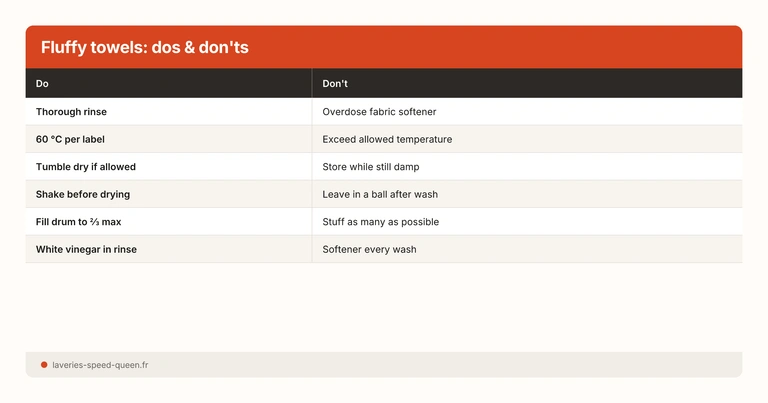Image resolution: width=768 pixels, height=403 pixels.
Task: Click the "Overdose fabric softener" cell
Action: (x=379, y=111)
